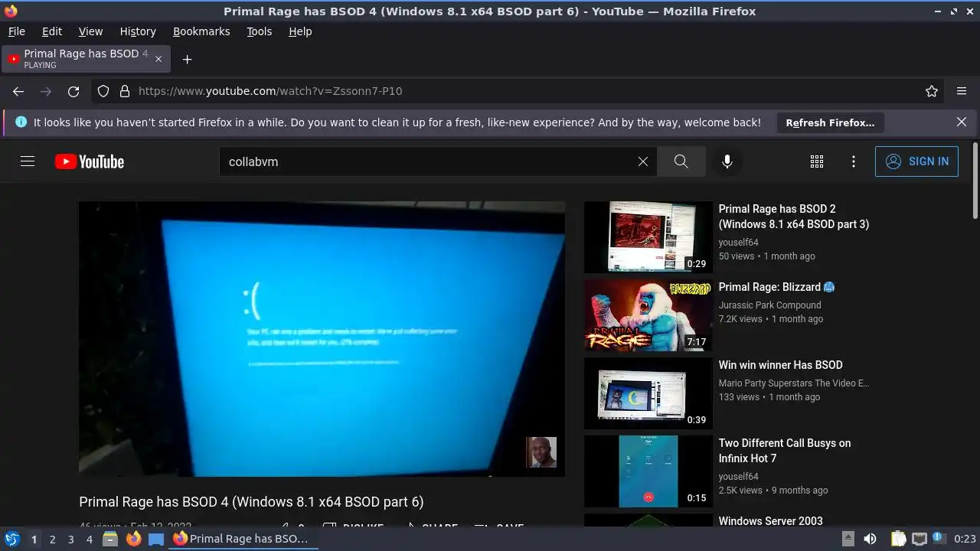Open Primal Rage has BSOD 2 thumbnail

(x=648, y=237)
